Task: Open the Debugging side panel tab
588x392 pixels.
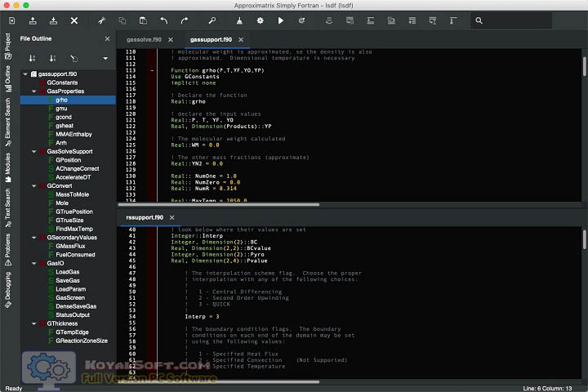Action: point(8,290)
